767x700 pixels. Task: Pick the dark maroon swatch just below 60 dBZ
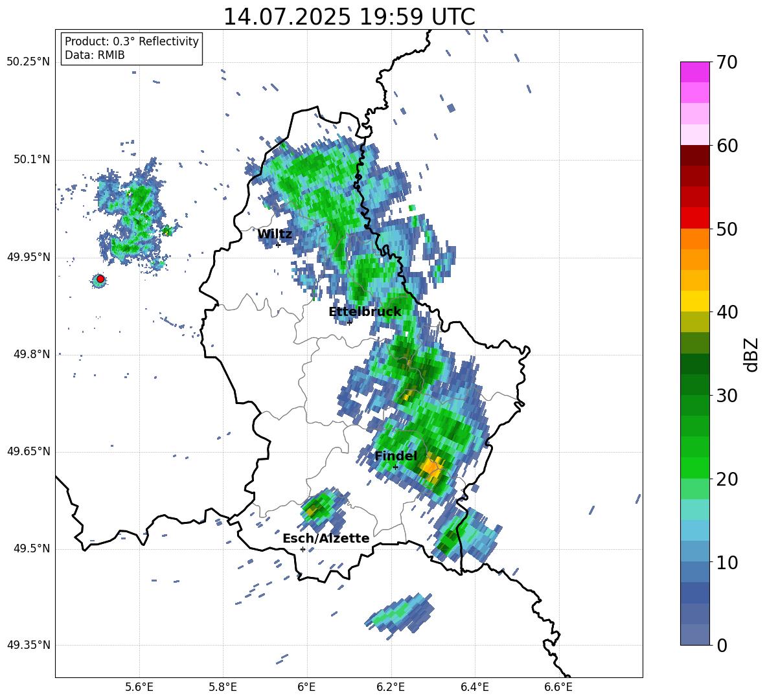tap(695, 155)
